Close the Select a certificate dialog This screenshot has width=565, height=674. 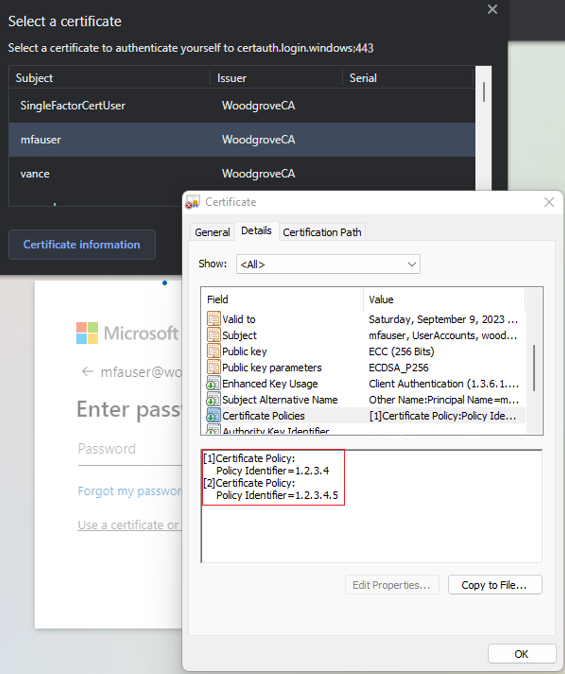pos(492,9)
